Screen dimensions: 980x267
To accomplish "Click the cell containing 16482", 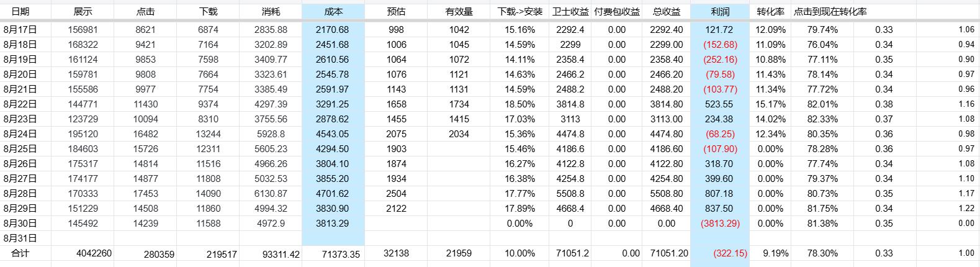I will [145, 133].
